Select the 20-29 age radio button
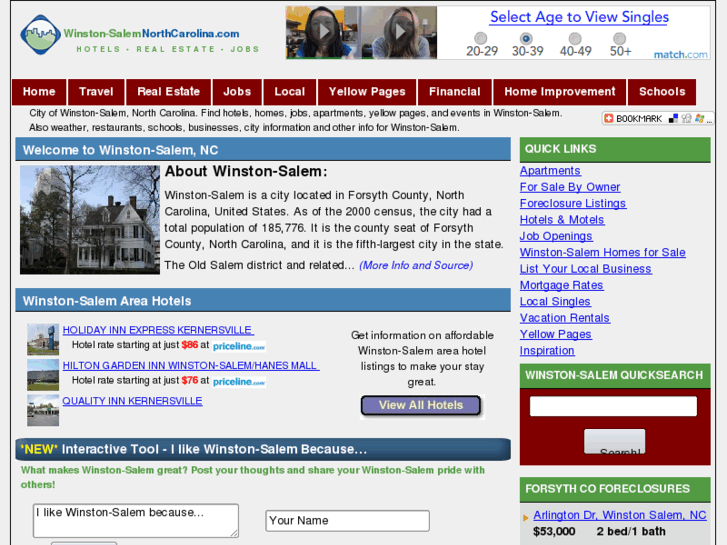 [481, 38]
